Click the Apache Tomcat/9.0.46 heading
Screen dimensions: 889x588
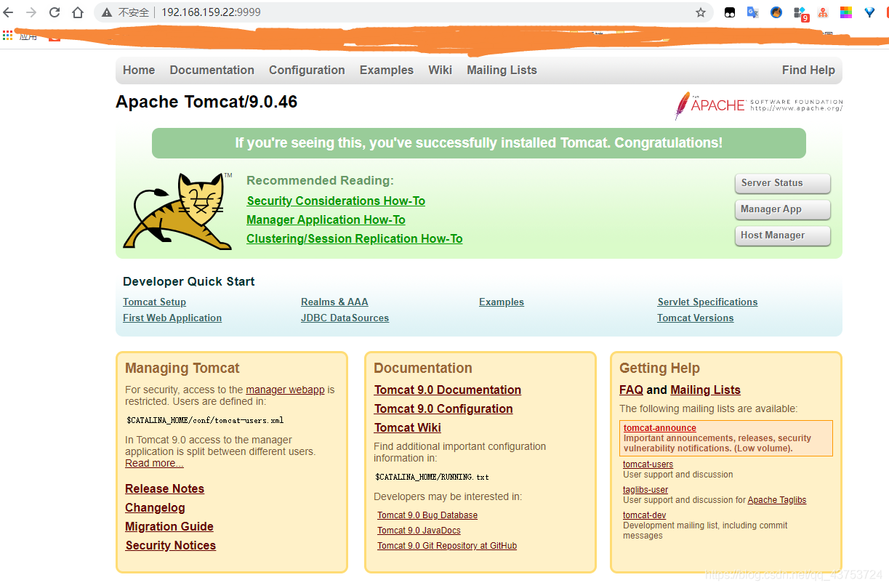[x=206, y=102]
